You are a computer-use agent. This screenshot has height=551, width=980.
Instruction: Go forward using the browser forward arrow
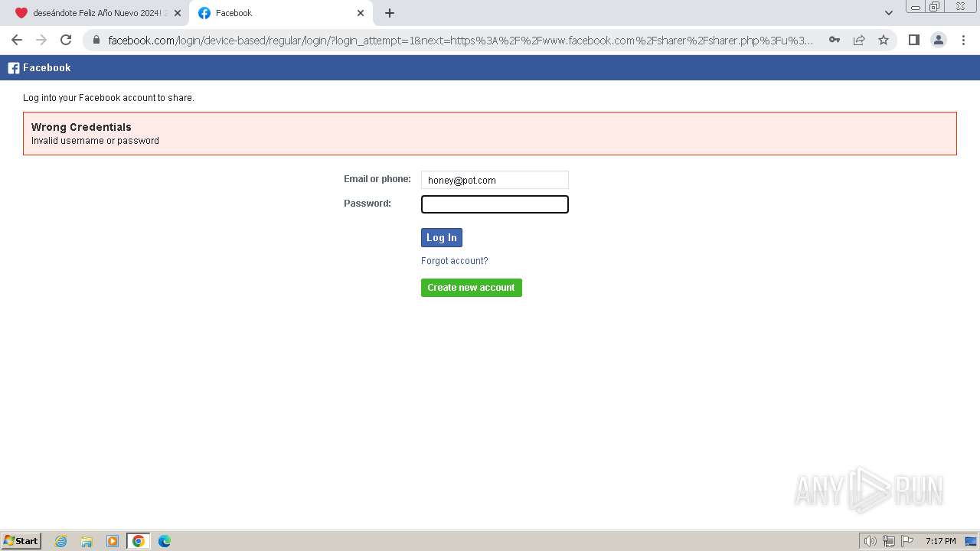tap(41, 40)
